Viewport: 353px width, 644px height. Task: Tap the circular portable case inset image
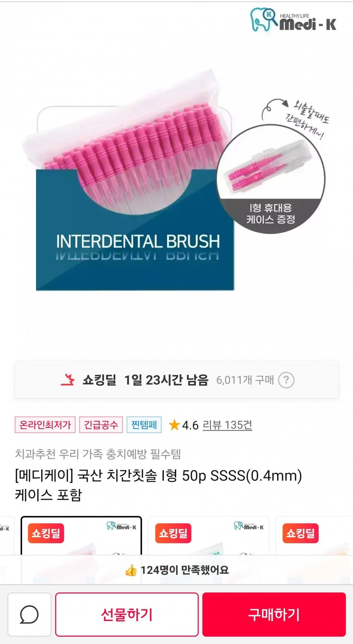tap(271, 179)
